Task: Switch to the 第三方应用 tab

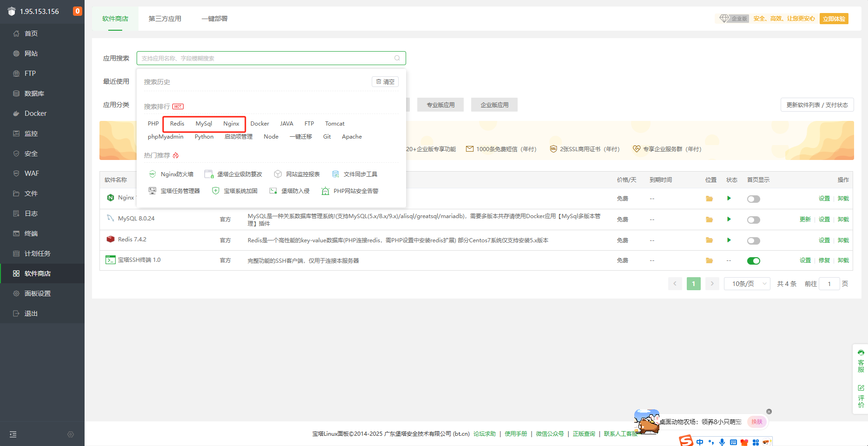Action: [x=165, y=19]
